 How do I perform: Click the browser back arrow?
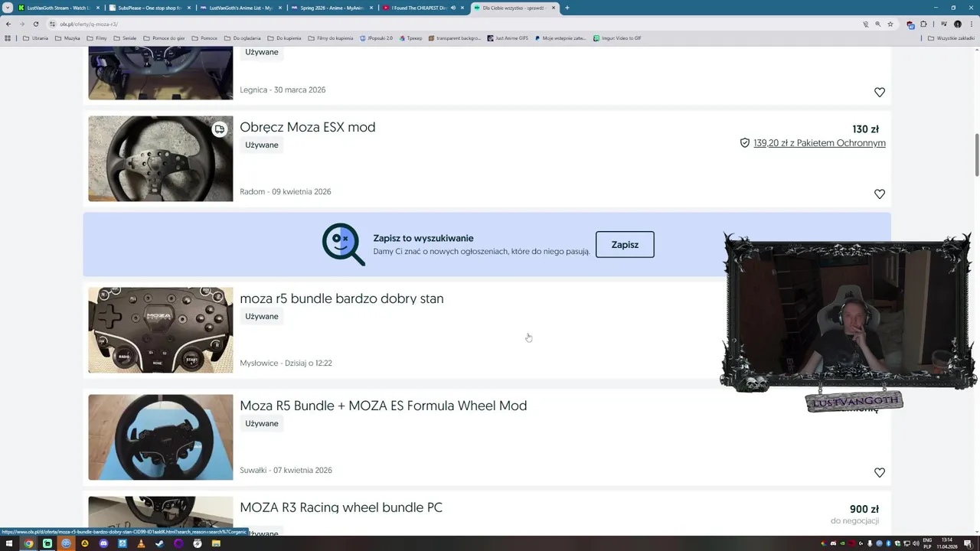point(8,24)
